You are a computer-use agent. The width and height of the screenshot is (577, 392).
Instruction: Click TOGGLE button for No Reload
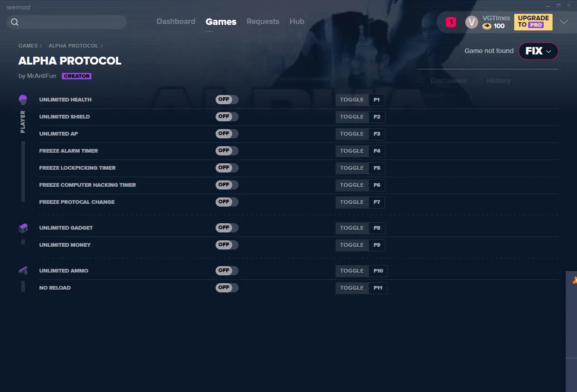click(352, 288)
